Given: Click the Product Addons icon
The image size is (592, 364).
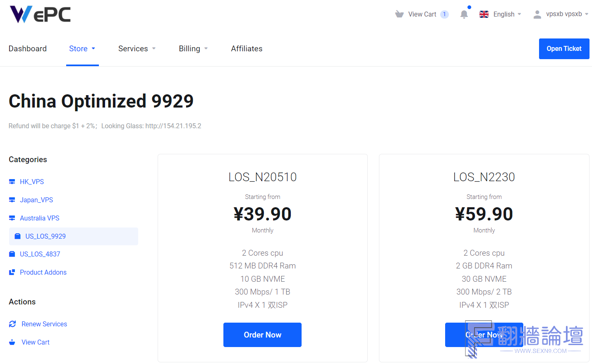Looking at the screenshot, I should click(x=12, y=272).
